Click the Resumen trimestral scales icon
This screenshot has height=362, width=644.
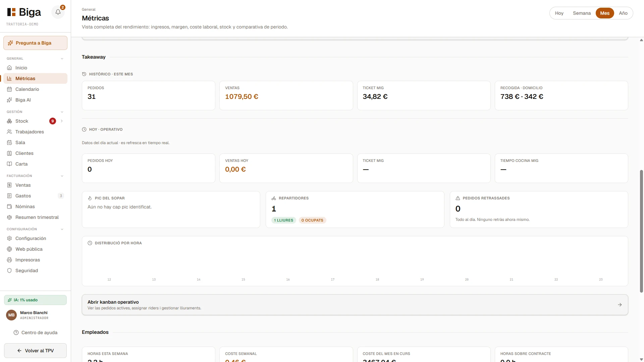click(x=9, y=217)
